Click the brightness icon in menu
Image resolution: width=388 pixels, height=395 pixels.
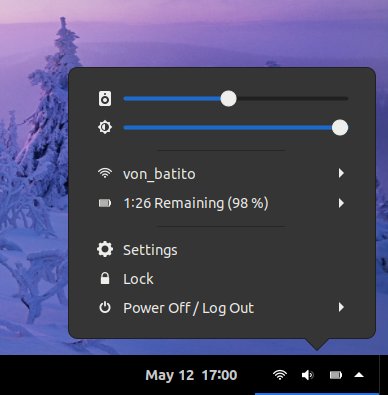point(105,127)
